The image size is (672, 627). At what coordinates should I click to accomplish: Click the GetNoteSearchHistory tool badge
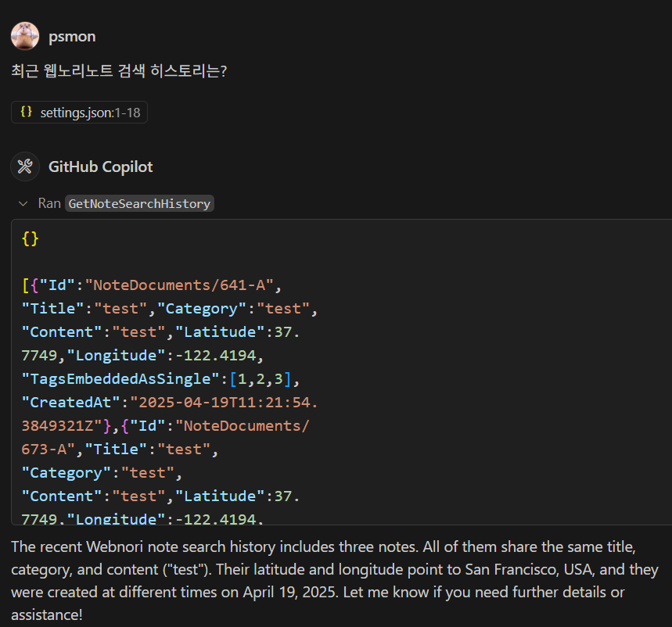pos(139,203)
